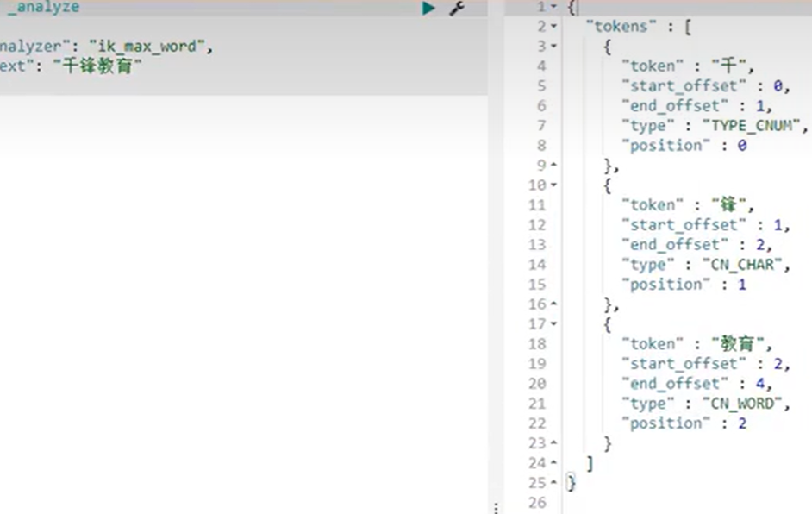Viewport: 812px width, 514px height.
Task: Click end_offset key on line 6
Action: [675, 106]
